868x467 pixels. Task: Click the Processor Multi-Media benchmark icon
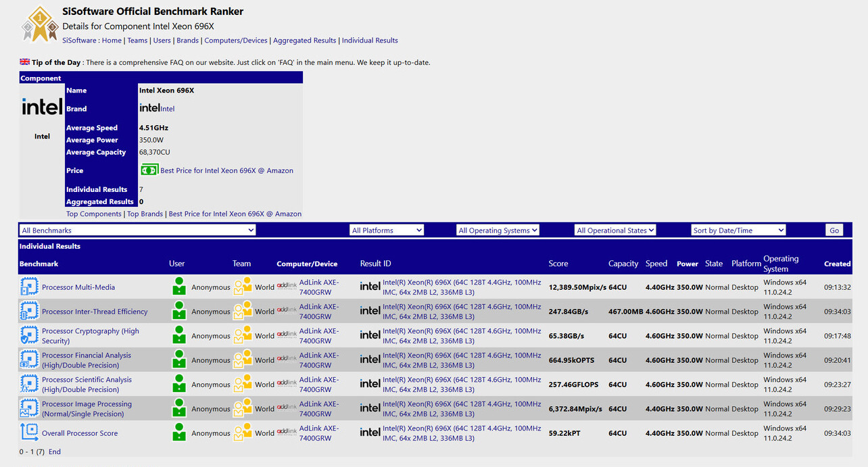click(x=29, y=287)
